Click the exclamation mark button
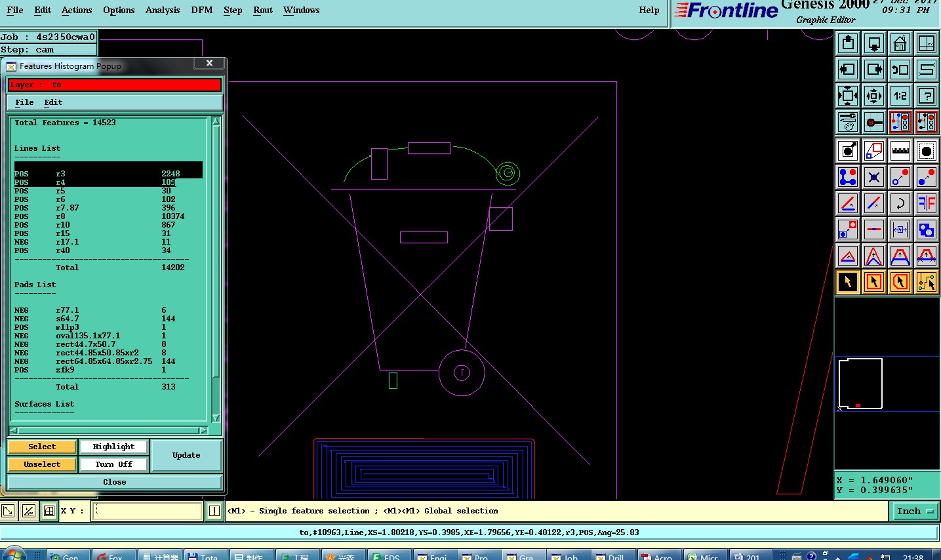941x560 pixels. tap(214, 511)
